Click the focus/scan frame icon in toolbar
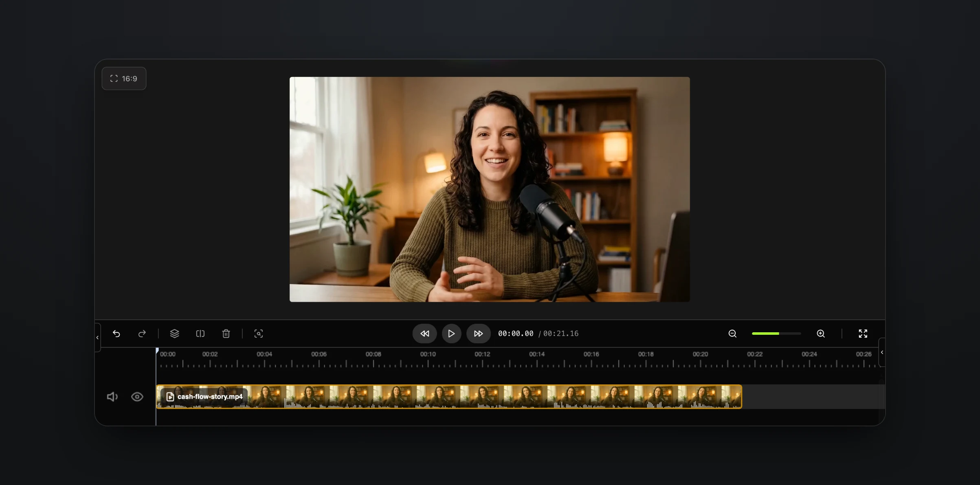 pyautogui.click(x=259, y=334)
